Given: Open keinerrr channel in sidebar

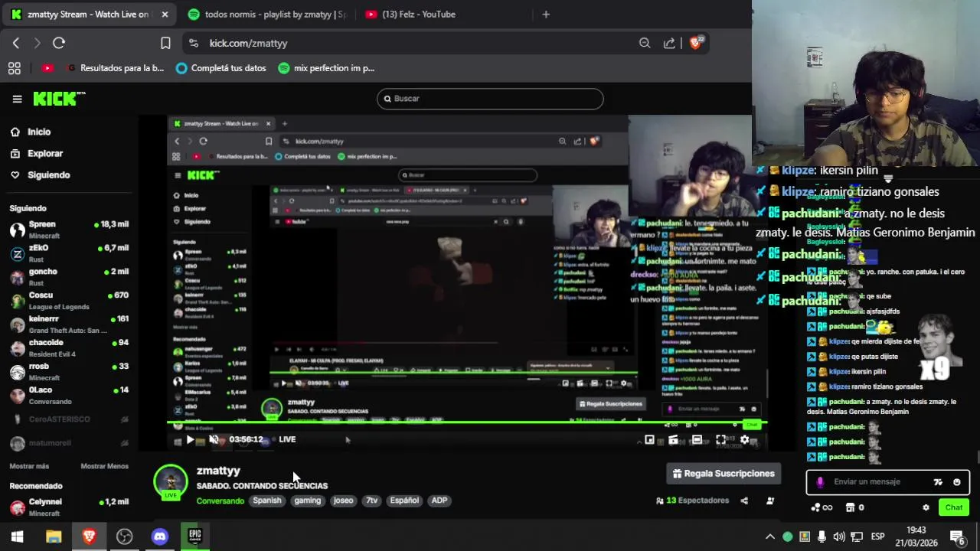Looking at the screenshot, I should pos(69,324).
